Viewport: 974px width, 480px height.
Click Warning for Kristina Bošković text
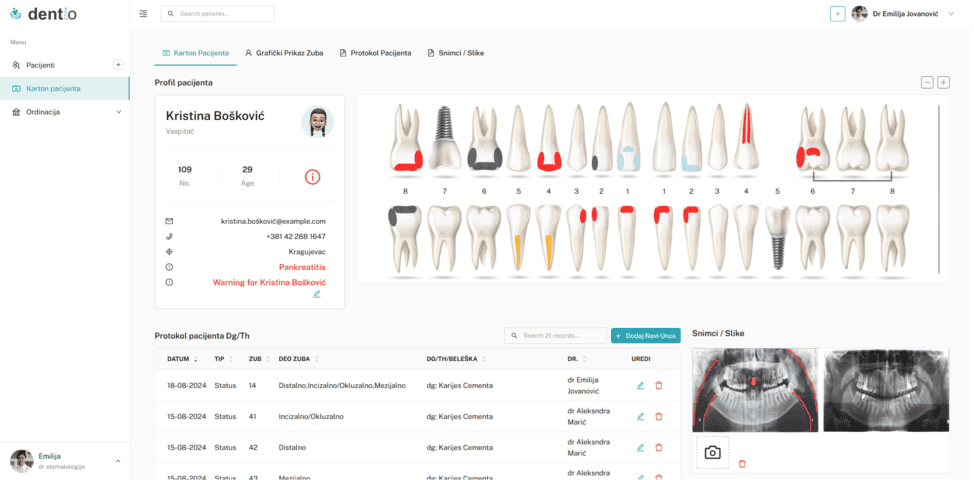pyautogui.click(x=270, y=282)
